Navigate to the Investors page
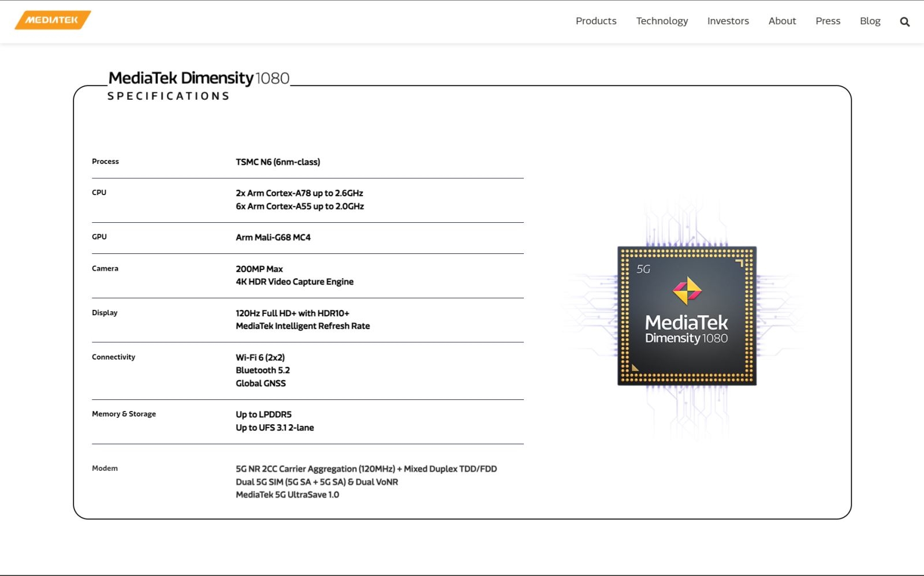The width and height of the screenshot is (924, 576). point(728,21)
